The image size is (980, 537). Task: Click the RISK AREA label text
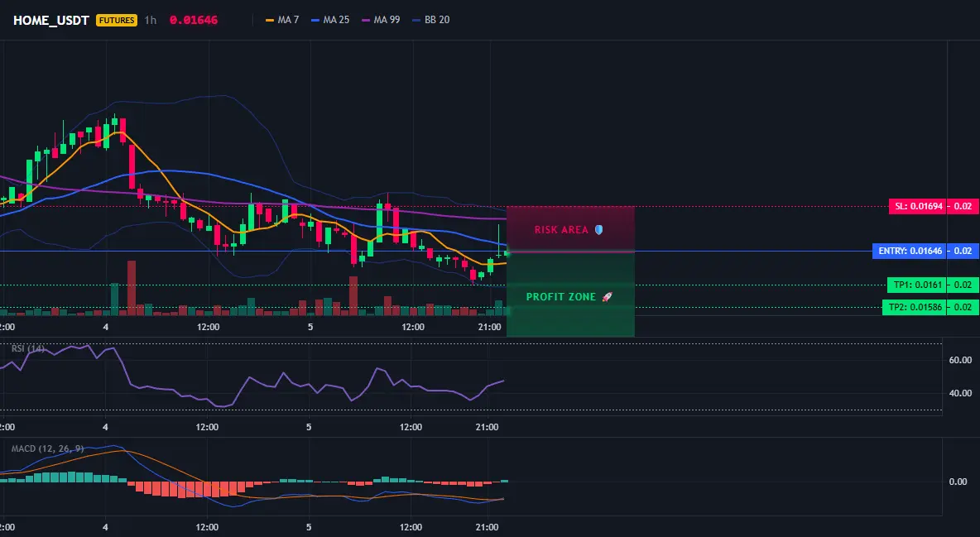561,230
